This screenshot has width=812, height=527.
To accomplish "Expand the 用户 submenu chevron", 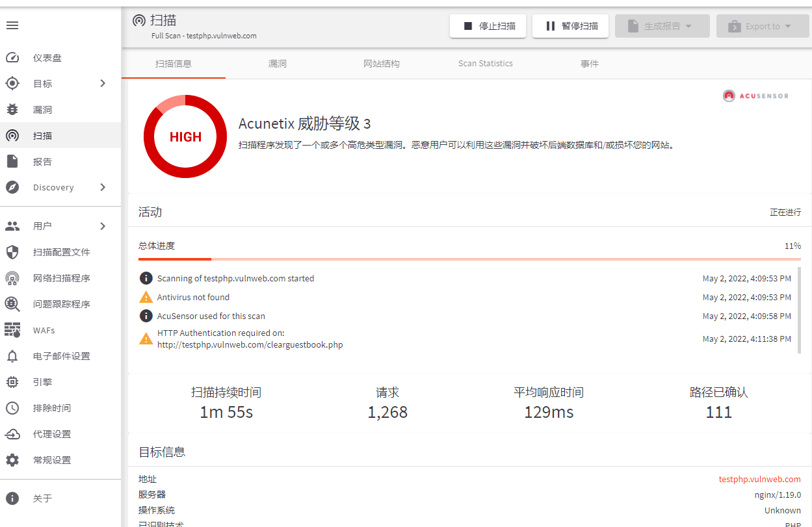I will 103,226.
